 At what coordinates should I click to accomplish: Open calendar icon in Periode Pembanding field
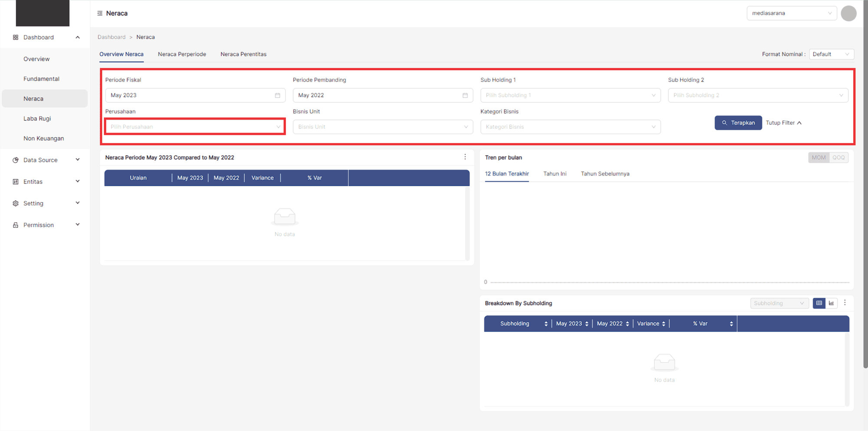click(x=465, y=95)
